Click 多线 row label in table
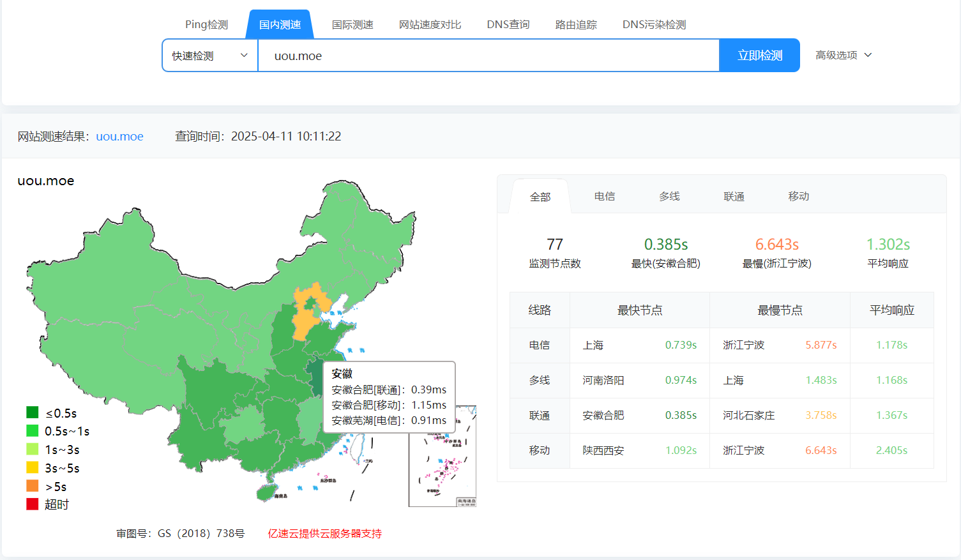The height and width of the screenshot is (560, 961). point(540,380)
